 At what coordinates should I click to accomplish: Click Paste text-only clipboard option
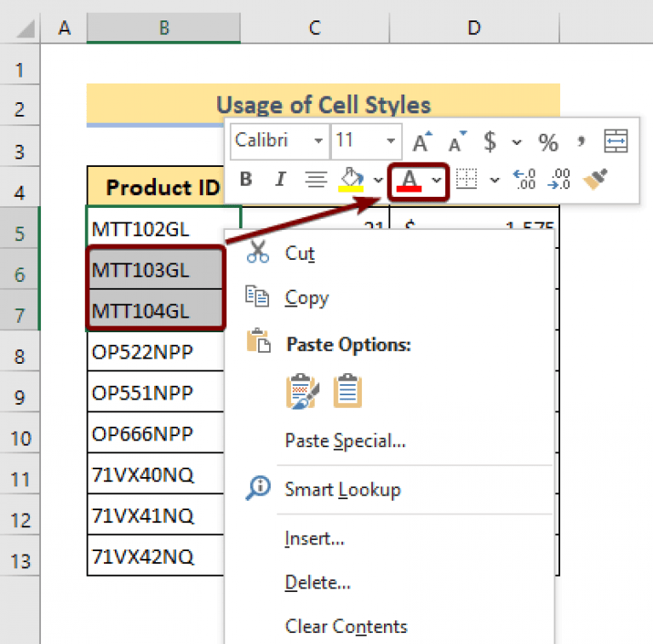[347, 391]
